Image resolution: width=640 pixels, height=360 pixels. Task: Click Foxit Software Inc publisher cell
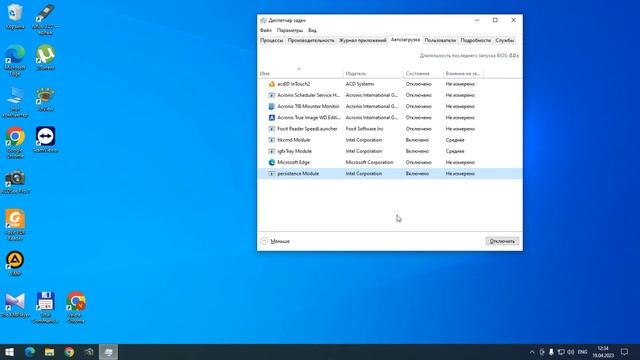tap(364, 129)
